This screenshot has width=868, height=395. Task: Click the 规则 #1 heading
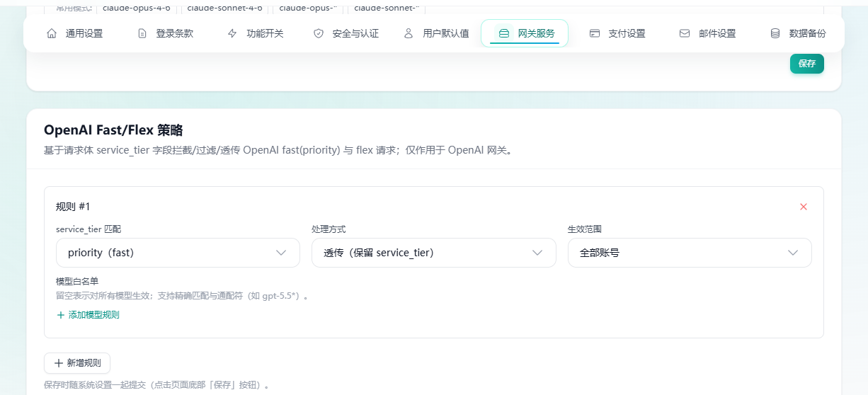click(x=73, y=207)
